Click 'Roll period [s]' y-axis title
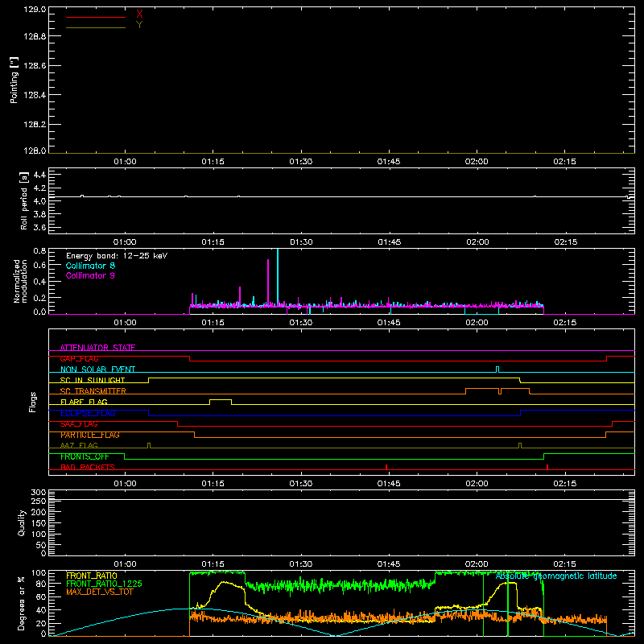Viewport: 644px width, 644px height. [x=24, y=200]
